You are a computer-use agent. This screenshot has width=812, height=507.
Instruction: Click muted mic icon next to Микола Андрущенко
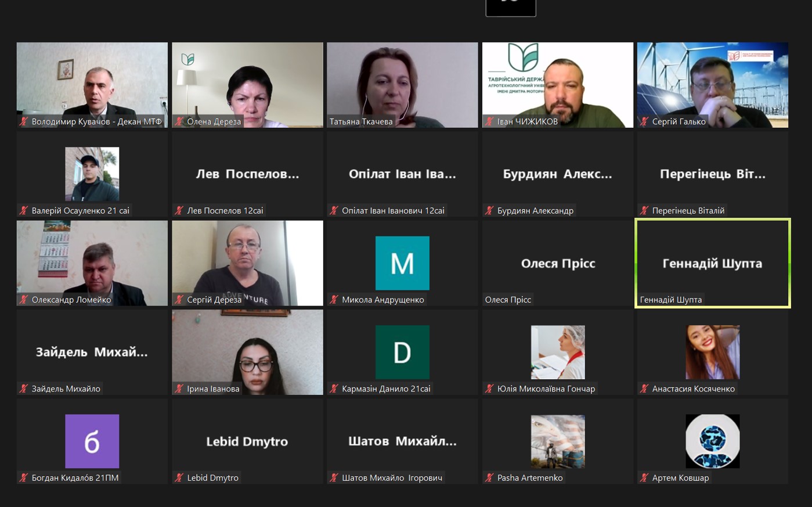(334, 300)
